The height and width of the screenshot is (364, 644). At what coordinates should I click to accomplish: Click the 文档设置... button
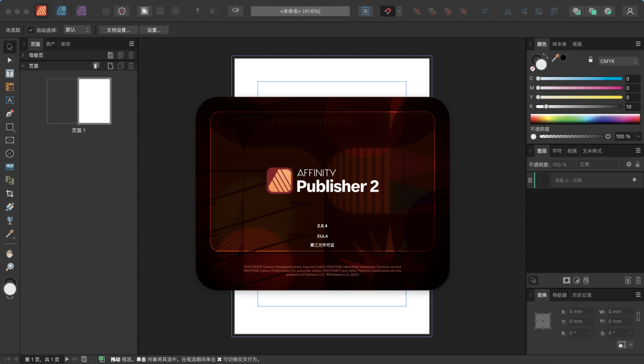tap(118, 30)
